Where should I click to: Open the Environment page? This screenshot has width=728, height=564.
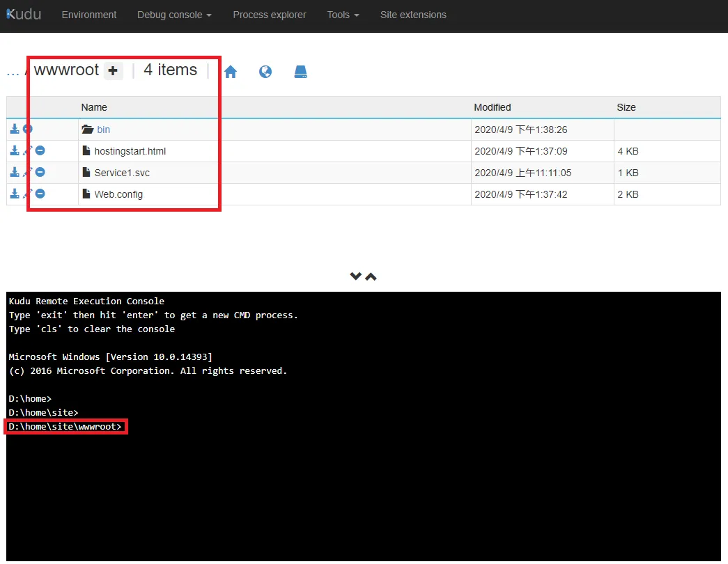(x=89, y=15)
